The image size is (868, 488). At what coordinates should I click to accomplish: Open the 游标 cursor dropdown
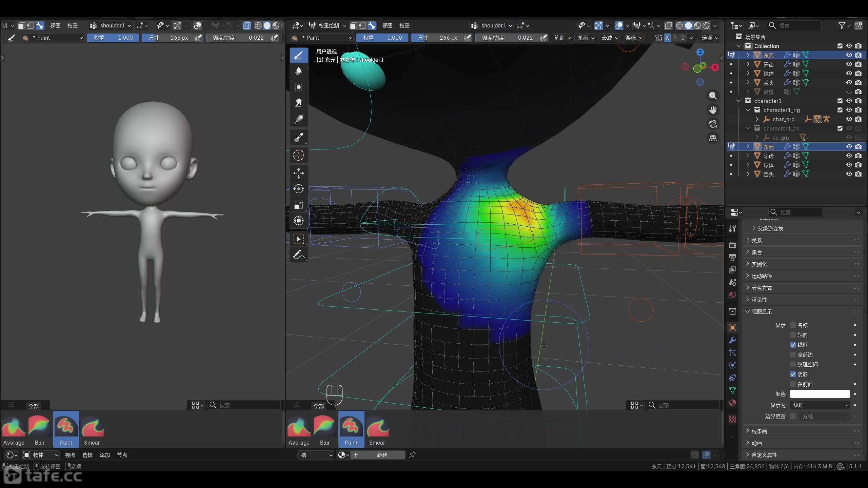tap(634, 38)
